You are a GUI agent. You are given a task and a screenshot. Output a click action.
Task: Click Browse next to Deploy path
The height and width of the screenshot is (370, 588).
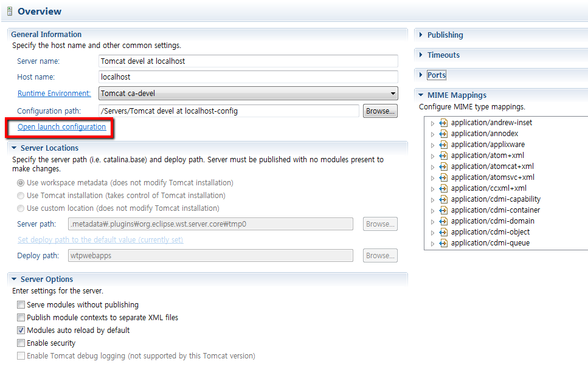pyautogui.click(x=380, y=256)
